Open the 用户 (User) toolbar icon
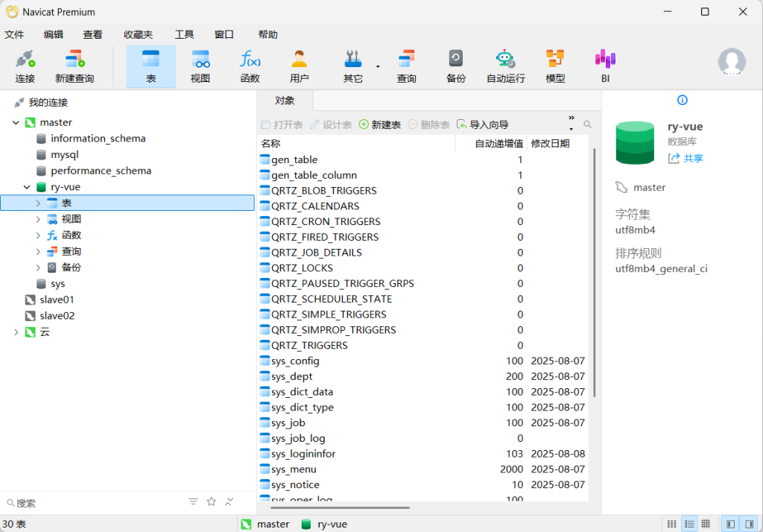 pos(300,66)
